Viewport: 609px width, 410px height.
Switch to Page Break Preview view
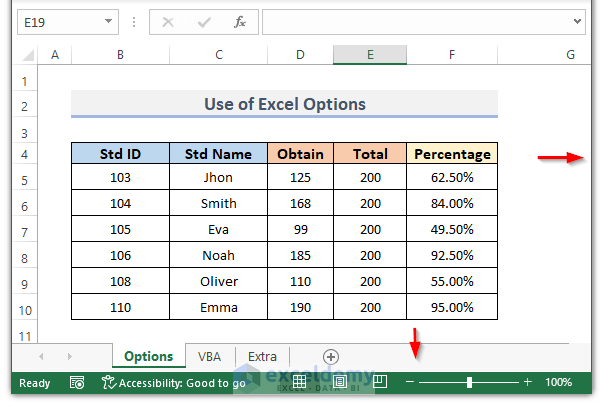380,382
